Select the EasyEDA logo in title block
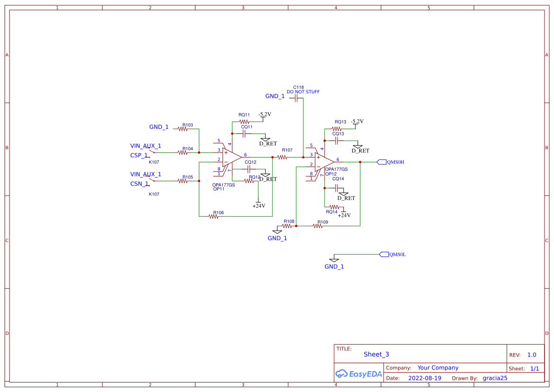The width and height of the screenshot is (554, 392). coord(358,374)
